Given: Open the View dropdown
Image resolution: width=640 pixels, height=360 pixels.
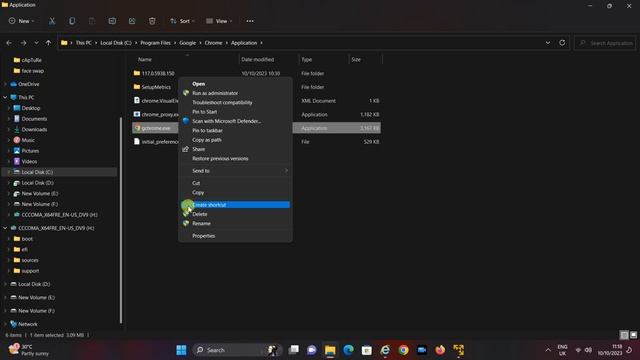Looking at the screenshot, I should click(219, 21).
